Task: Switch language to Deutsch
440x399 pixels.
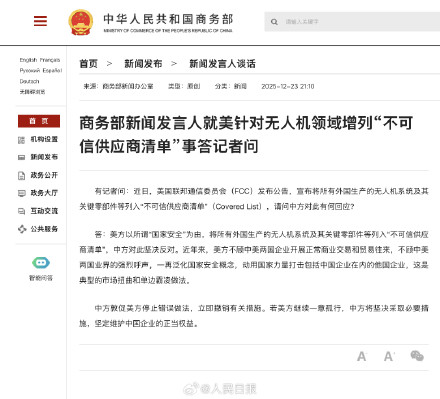Action: coord(29,81)
